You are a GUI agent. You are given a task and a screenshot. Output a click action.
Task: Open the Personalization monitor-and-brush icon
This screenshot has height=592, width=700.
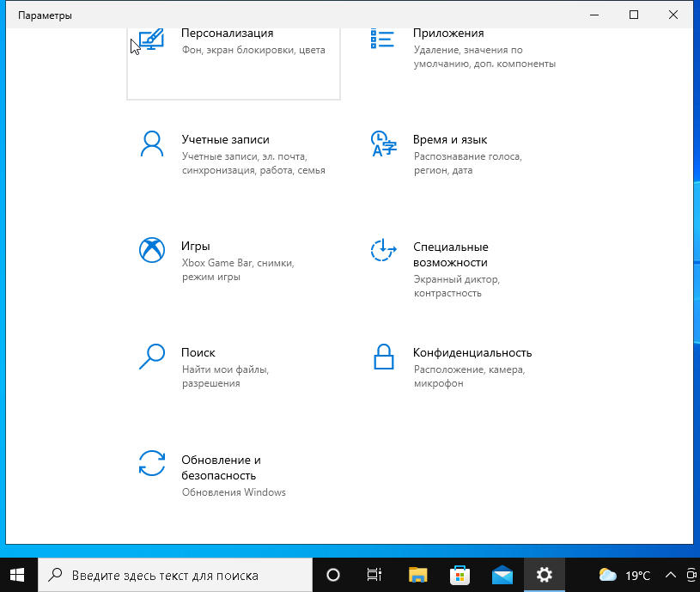[x=152, y=40]
